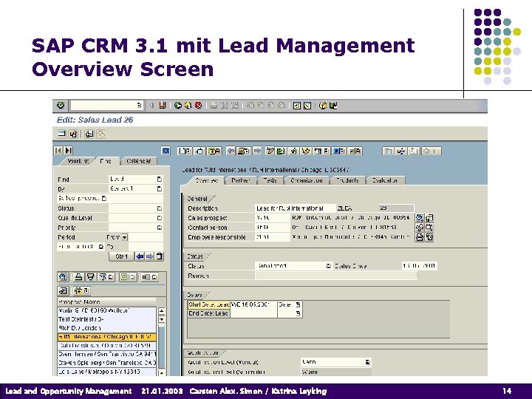Click the first icon beside the Contact person address
Screen dimensions: 532x399
(x=420, y=228)
